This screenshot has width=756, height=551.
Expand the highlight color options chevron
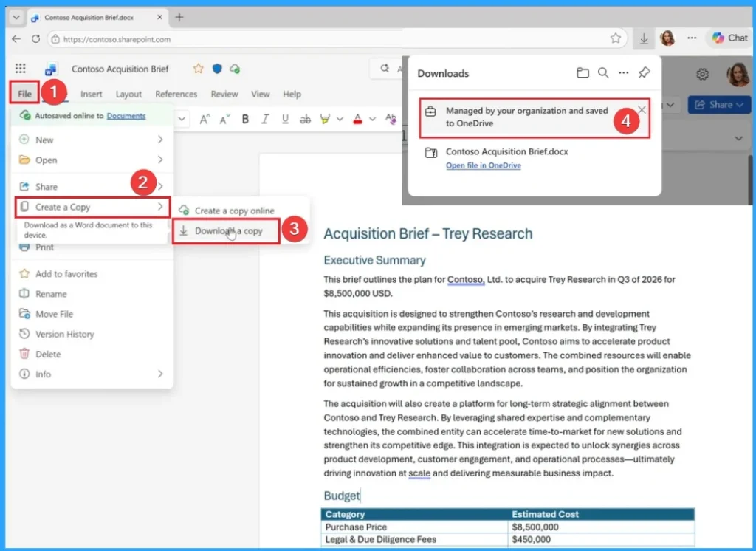point(340,119)
